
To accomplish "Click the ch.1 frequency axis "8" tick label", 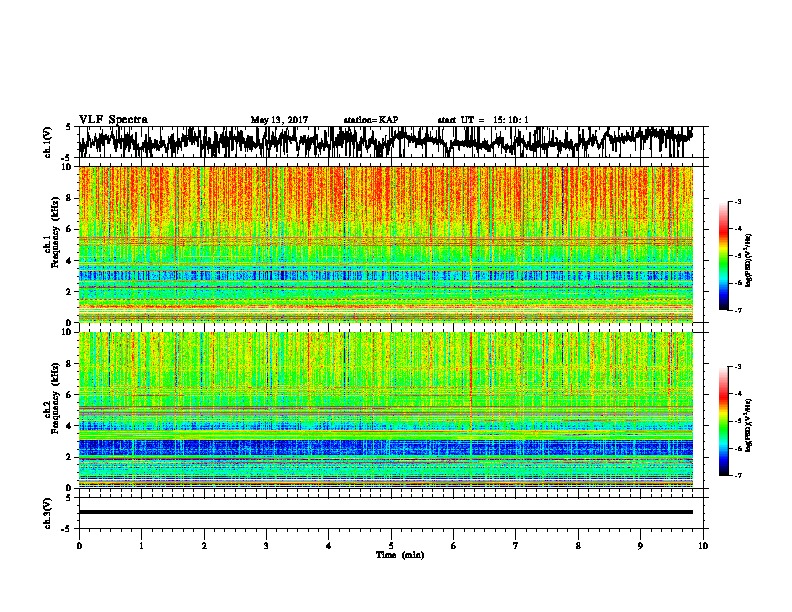I will (70, 198).
